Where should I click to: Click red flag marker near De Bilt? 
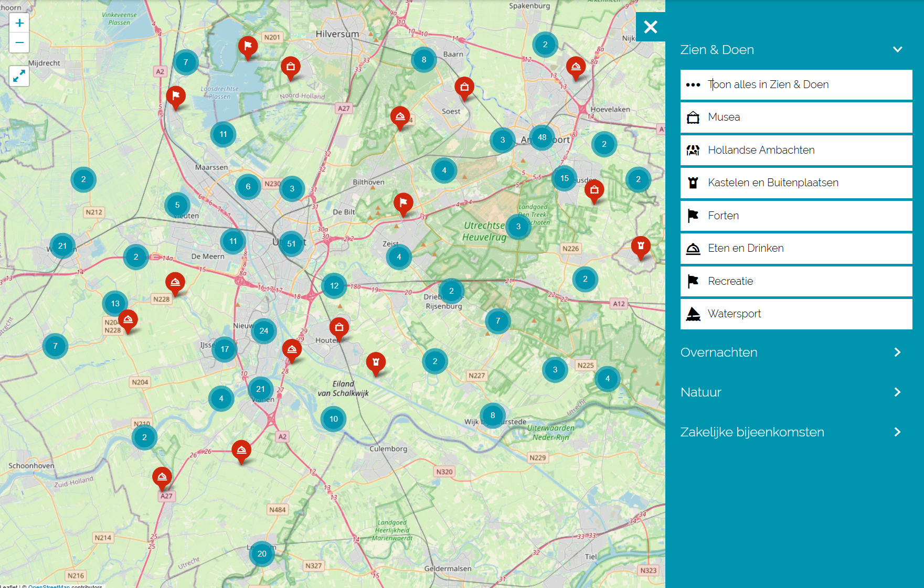pos(403,204)
